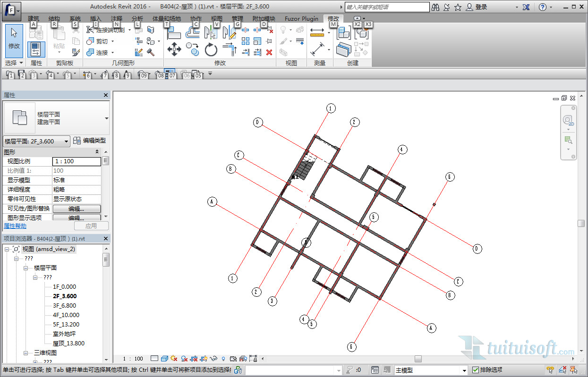Open the 1 : 100 view scale selector
This screenshot has width=588, height=377.
coord(133,359)
